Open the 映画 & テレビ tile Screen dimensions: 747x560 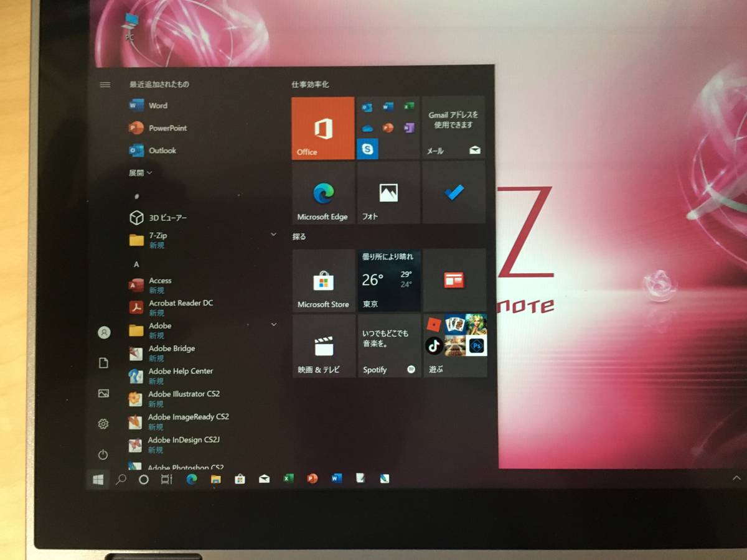pos(323,346)
